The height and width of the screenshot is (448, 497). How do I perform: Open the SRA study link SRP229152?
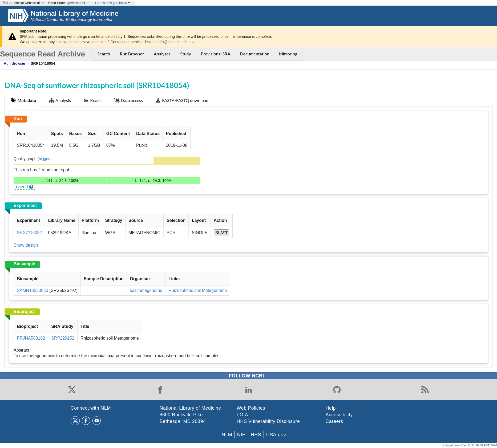(63, 338)
